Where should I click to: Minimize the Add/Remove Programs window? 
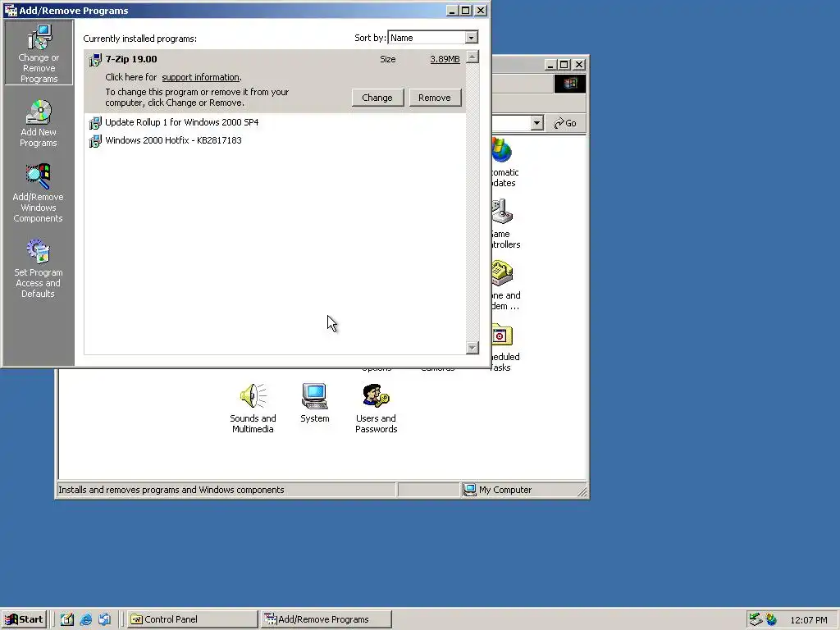452,11
